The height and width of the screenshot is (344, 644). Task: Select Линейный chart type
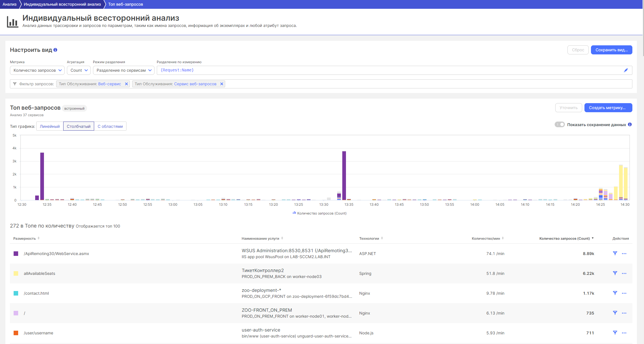click(50, 126)
